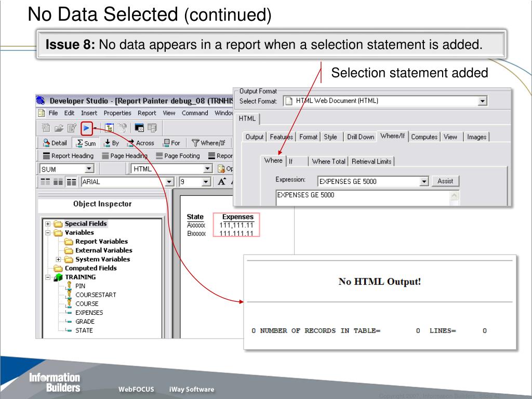Open the dropdown arrow beside the Run button
Screen dimensions: 532x399
(96, 128)
